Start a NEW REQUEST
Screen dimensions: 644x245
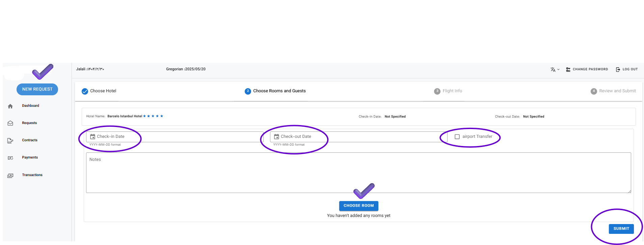[x=37, y=89]
